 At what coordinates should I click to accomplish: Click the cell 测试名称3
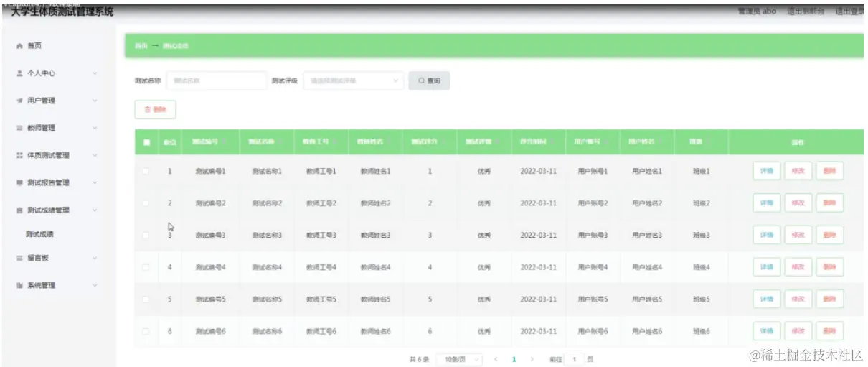coord(266,235)
